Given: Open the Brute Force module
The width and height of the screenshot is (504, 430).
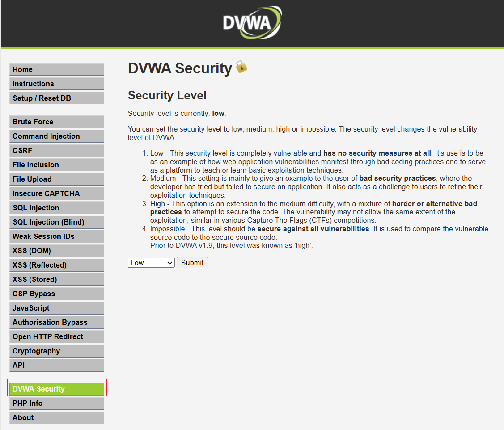Looking at the screenshot, I should click(56, 122).
